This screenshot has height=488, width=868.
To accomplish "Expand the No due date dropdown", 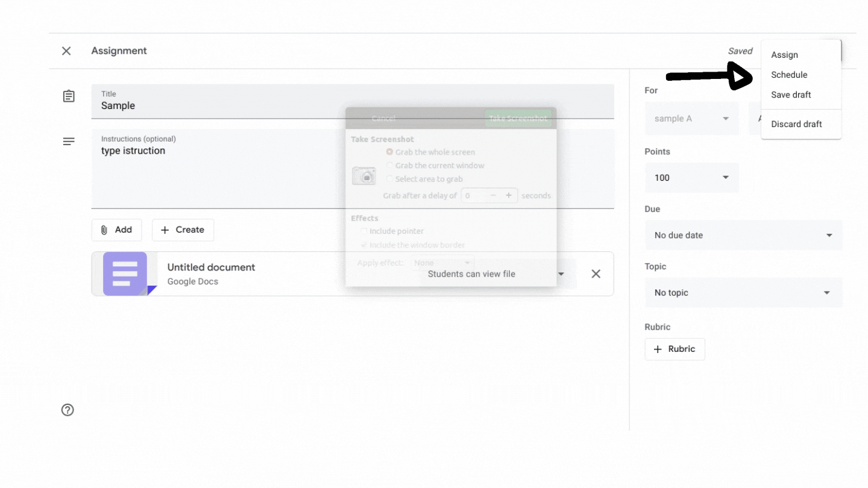I will [x=744, y=236].
